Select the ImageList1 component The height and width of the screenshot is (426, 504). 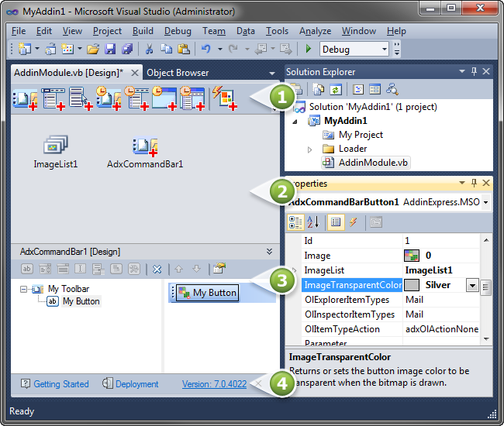[x=56, y=152]
